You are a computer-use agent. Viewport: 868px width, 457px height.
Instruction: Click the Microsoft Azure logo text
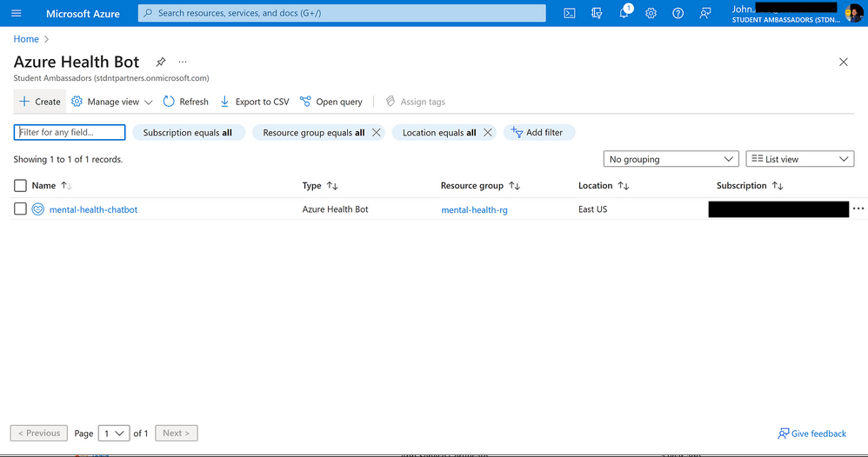(83, 13)
